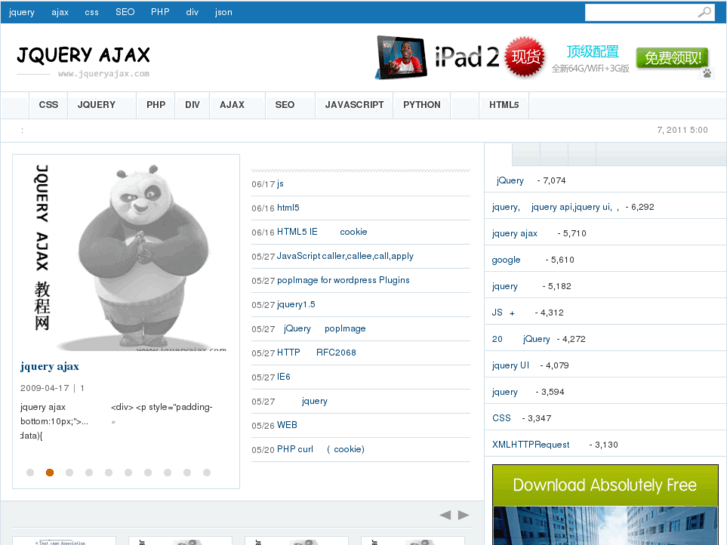Open the 06/16 html5 article

pos(288,208)
